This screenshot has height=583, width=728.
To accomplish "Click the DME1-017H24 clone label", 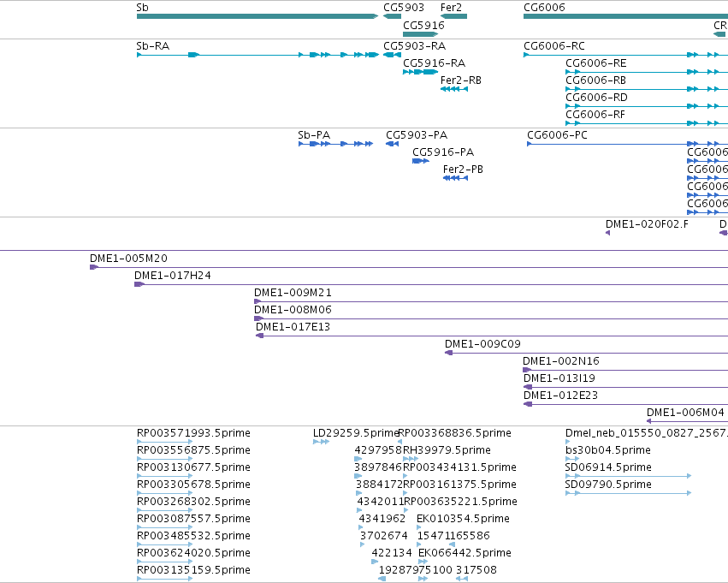I will (173, 276).
